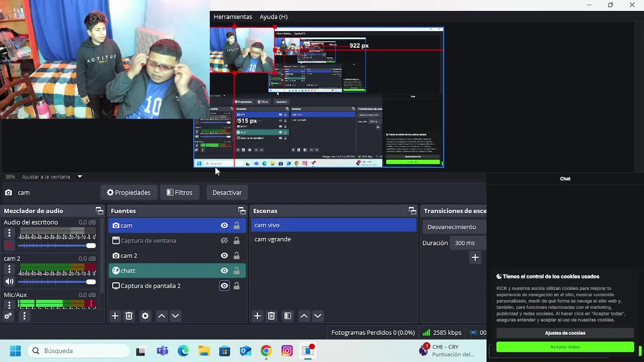Mute the cam 2 audio channel
The image size is (644, 362).
coord(9,282)
